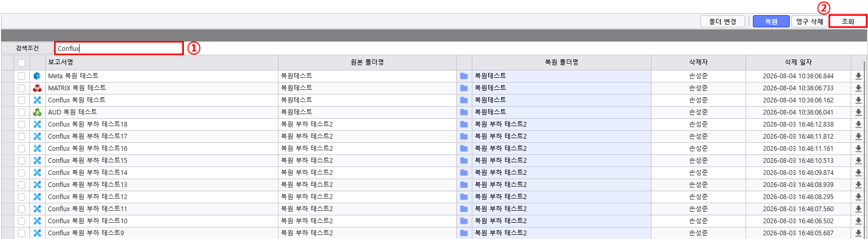
Task: Sort by 삭제자 column header
Action: [698, 63]
